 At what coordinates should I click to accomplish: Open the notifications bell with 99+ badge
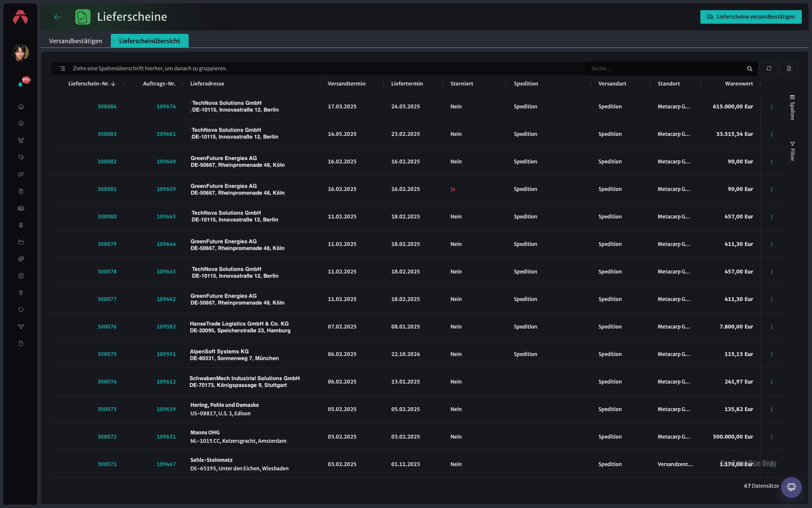[x=20, y=84]
